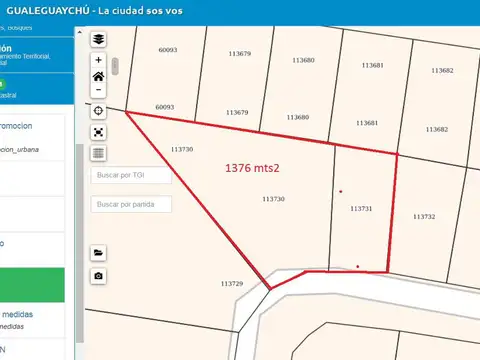The height and width of the screenshot is (360, 480).
Task: Click upper-left 113730 parcel label
Action: coord(182,149)
